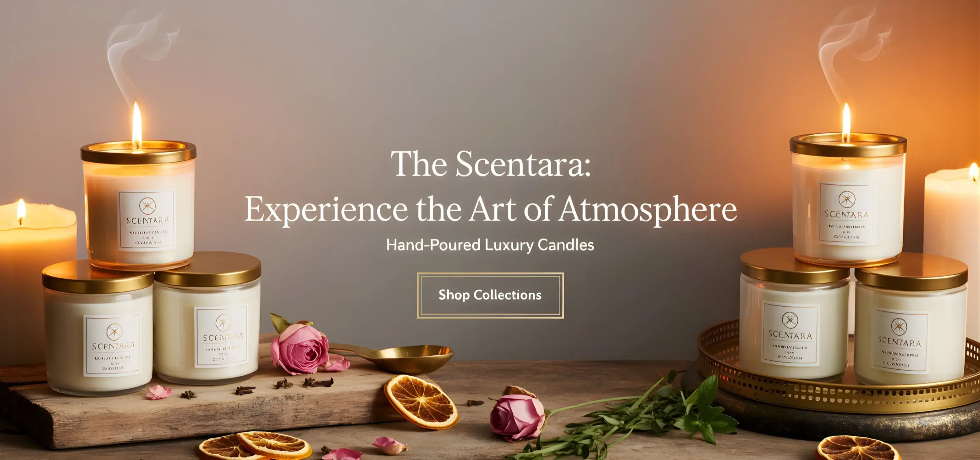Select the capped jar beside the rose on the board
This screenshot has height=460, width=980.
click(208, 318)
